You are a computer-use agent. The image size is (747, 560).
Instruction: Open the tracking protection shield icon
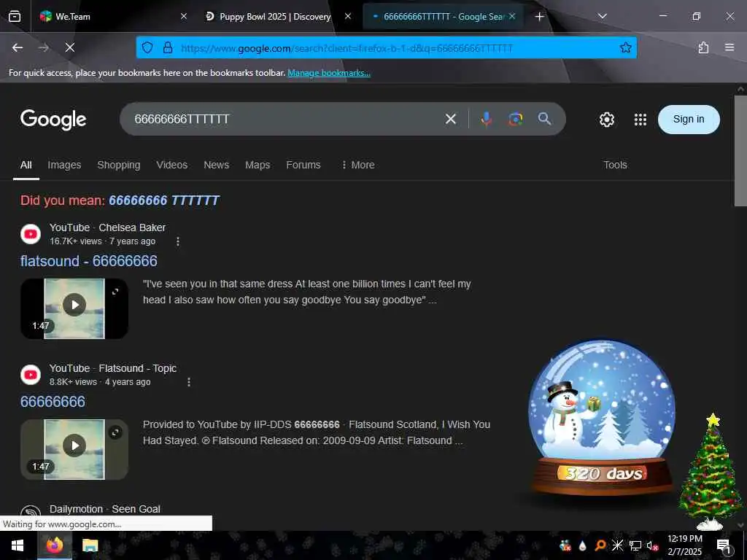click(147, 47)
